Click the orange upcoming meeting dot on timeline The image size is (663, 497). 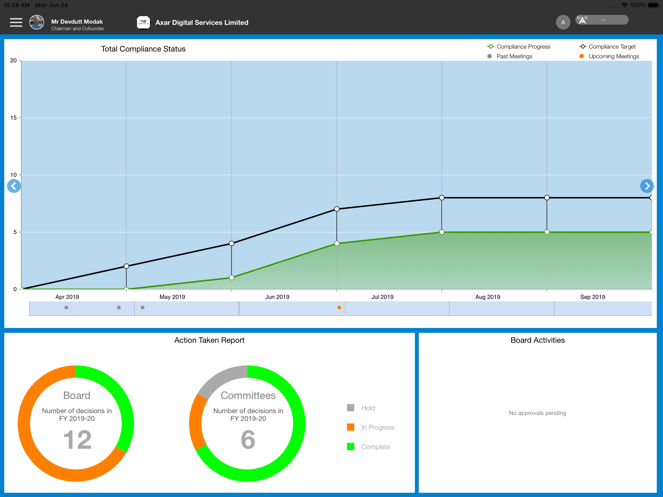point(340,308)
